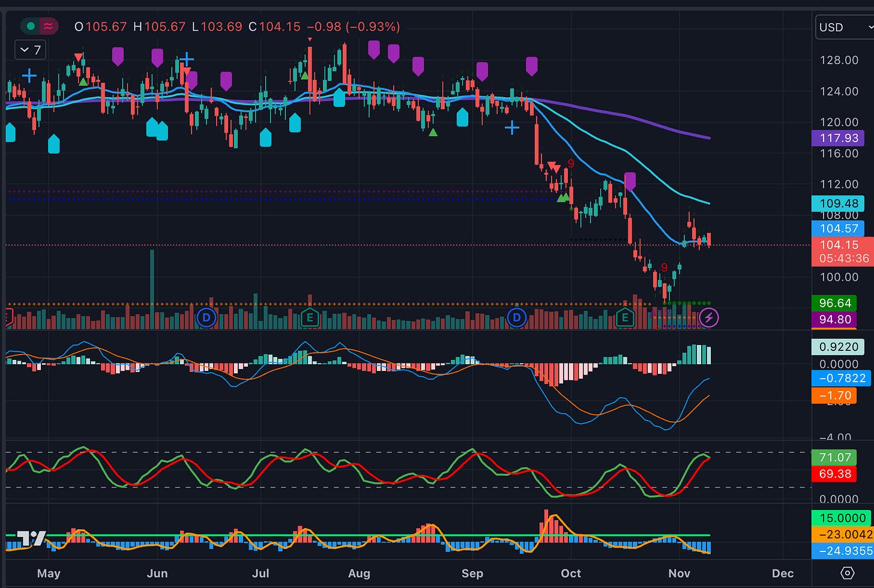Click the low value L103.69
The image size is (874, 588).
217,27
